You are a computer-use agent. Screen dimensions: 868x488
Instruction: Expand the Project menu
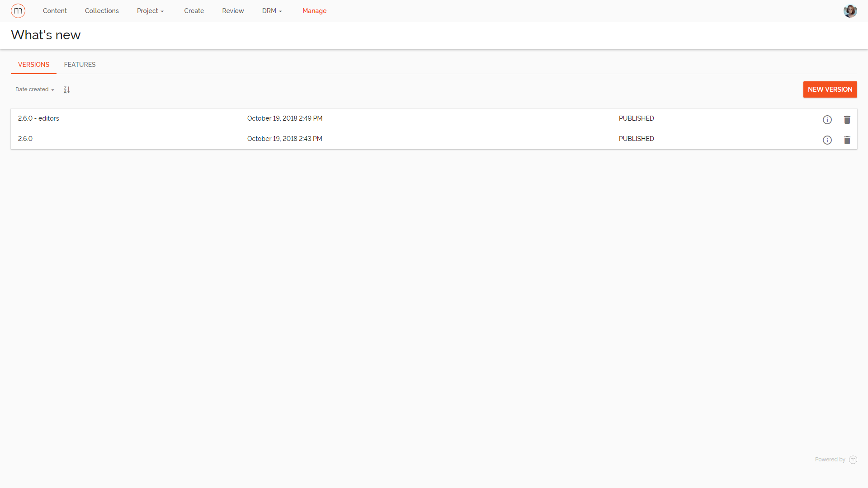click(x=150, y=10)
